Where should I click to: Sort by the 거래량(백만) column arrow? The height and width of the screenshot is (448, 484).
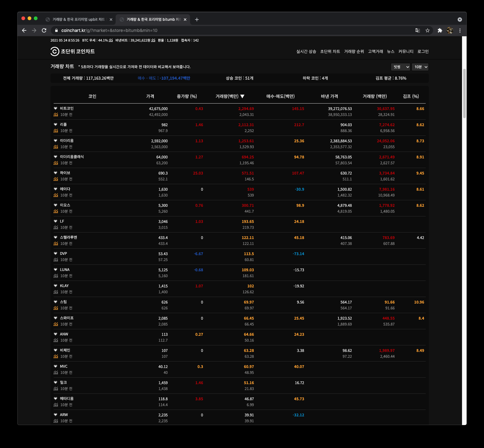[242, 96]
